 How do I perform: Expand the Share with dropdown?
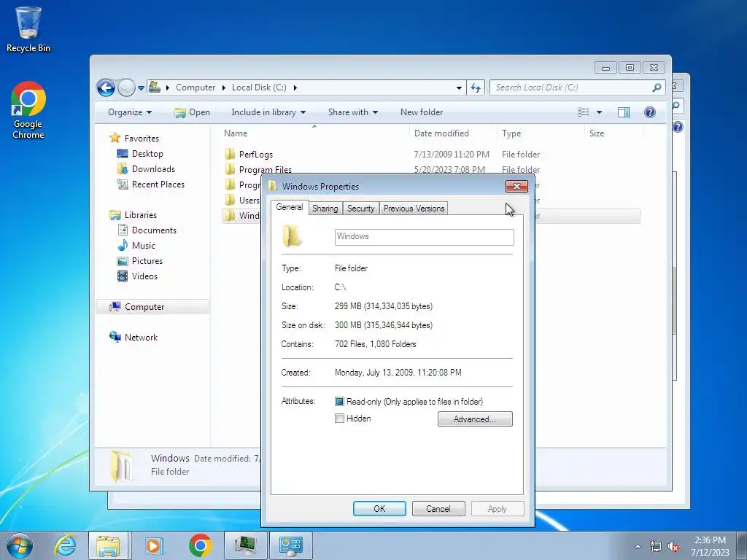click(353, 112)
